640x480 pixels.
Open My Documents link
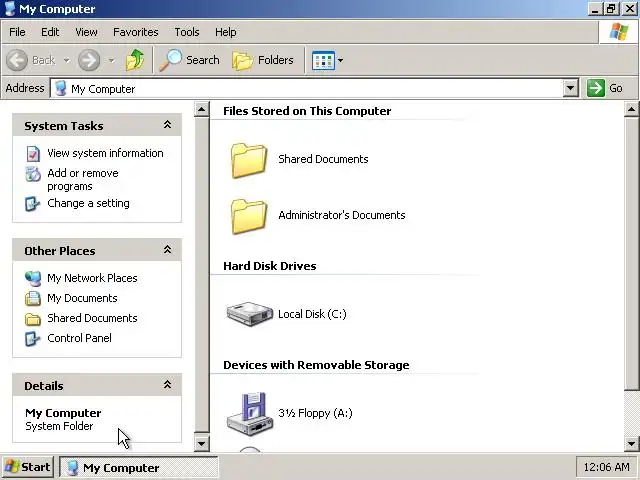[82, 298]
